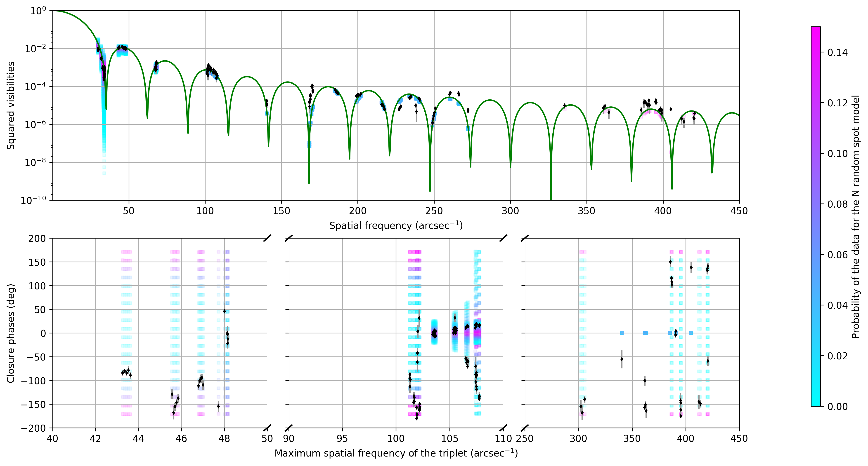Click the −150 tick on Closure phases axis
The width and height of the screenshot is (868, 466).
click(33, 404)
